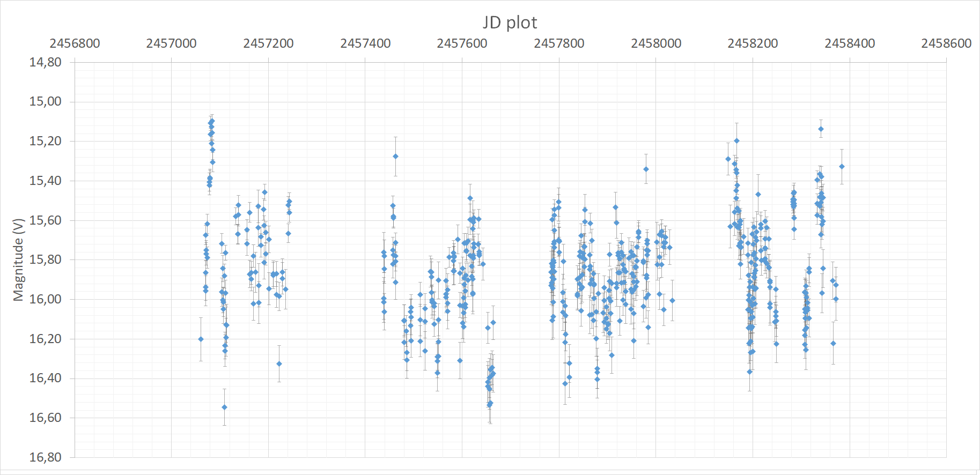Screen dimensions: 980x475
Task: Click x-axis label 2458600
Action: (x=946, y=43)
